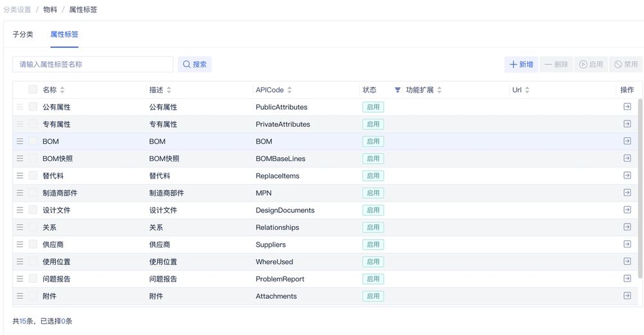644x335 pixels.
Task: Open row action icon for 制造商部件
Action: click(x=627, y=193)
